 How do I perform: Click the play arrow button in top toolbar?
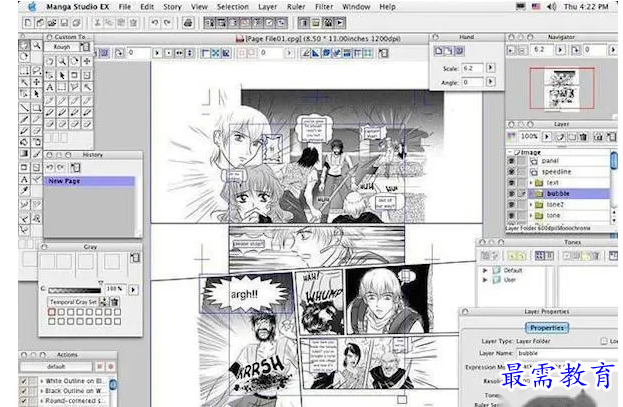340,23
